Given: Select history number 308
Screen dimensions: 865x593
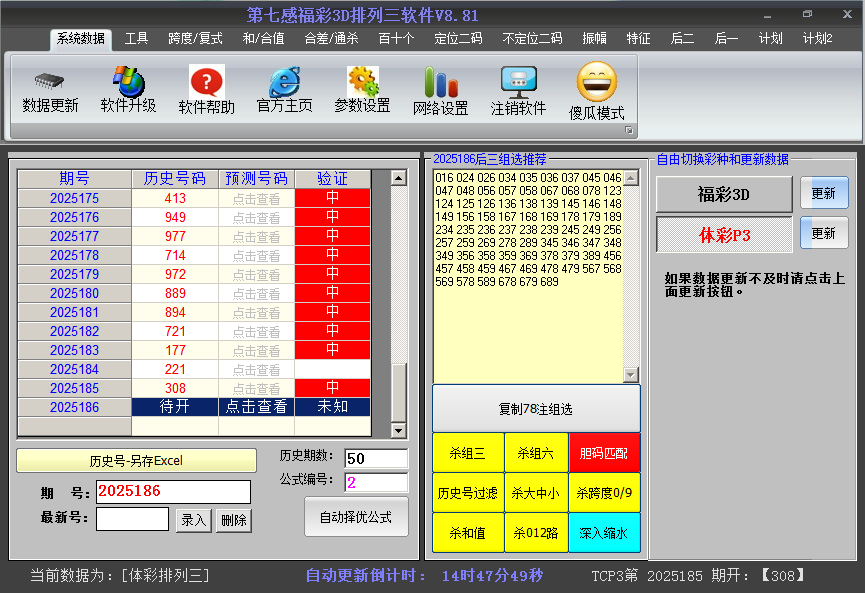Looking at the screenshot, I should [175, 388].
